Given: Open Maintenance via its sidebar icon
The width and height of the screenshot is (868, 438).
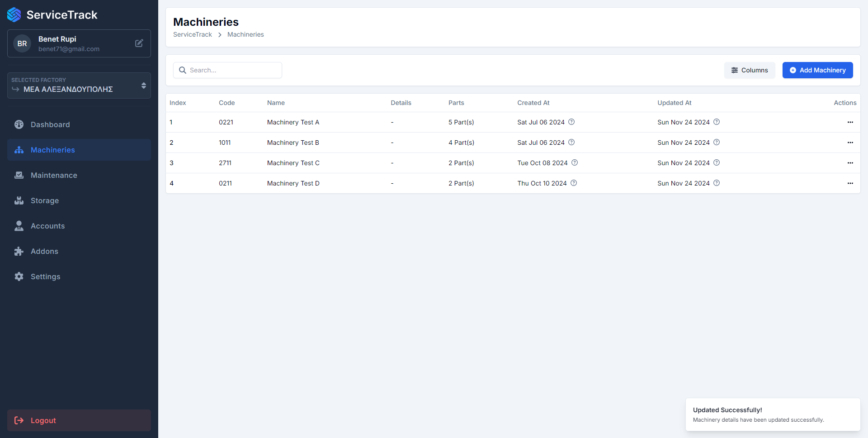Looking at the screenshot, I should (x=19, y=175).
